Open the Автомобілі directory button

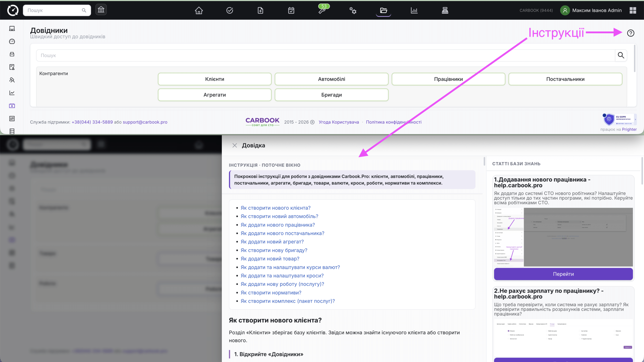332,79
